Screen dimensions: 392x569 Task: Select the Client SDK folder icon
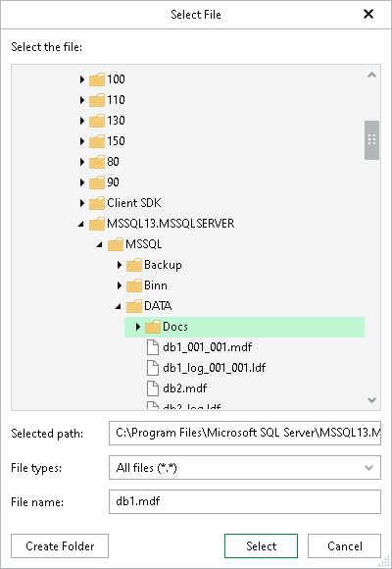(x=97, y=203)
